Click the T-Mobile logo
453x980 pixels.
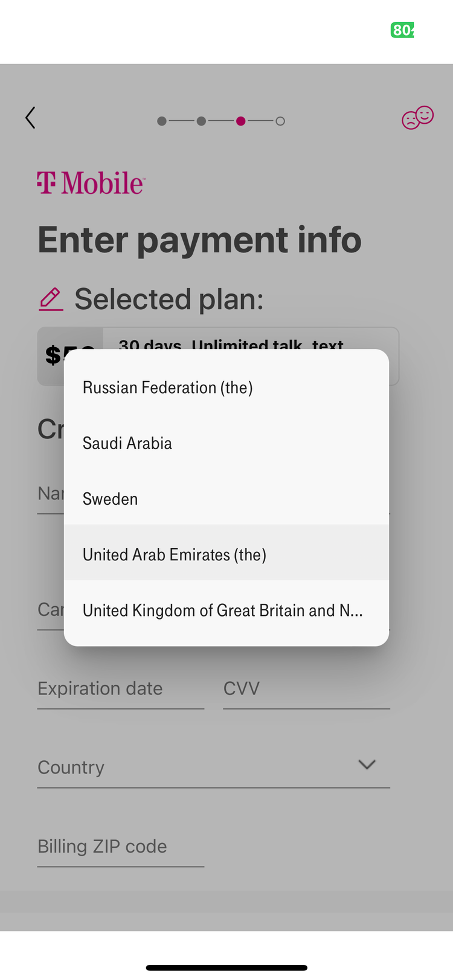tap(91, 183)
